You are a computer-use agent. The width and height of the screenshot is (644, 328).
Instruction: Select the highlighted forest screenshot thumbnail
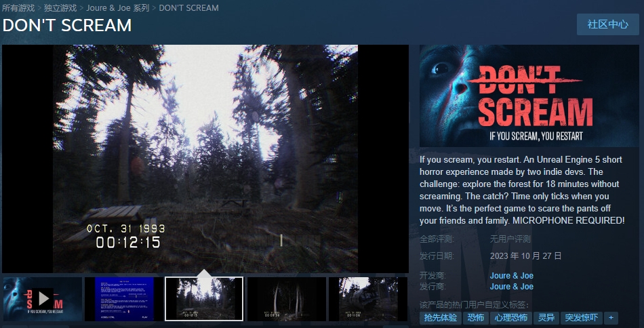[204, 299]
